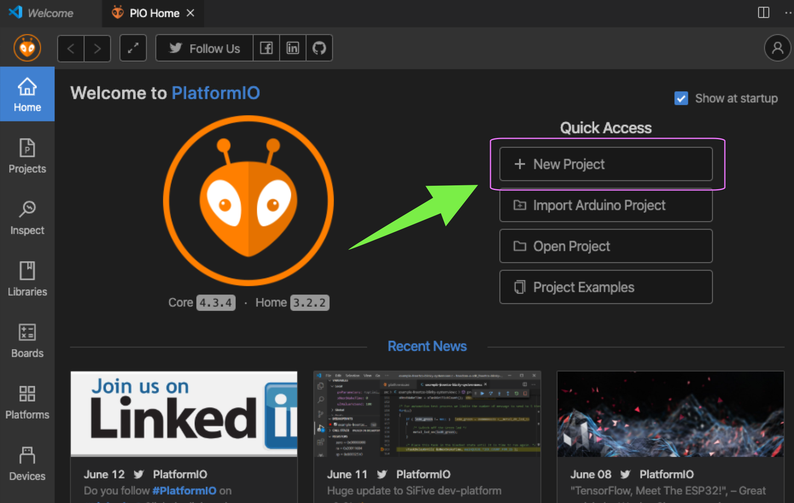Open the LinkedIn news thumbnail
The width and height of the screenshot is (794, 503).
tap(184, 412)
